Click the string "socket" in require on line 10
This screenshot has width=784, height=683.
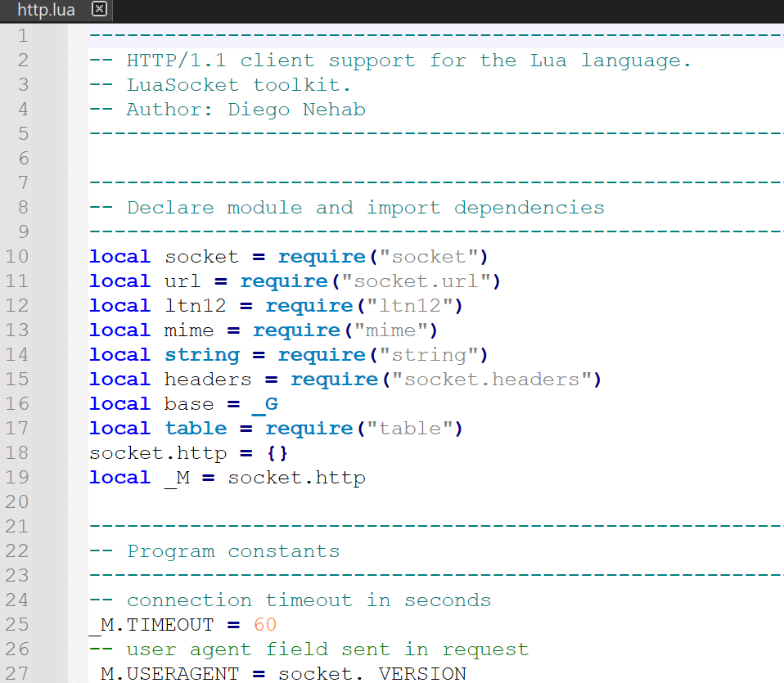(x=429, y=256)
